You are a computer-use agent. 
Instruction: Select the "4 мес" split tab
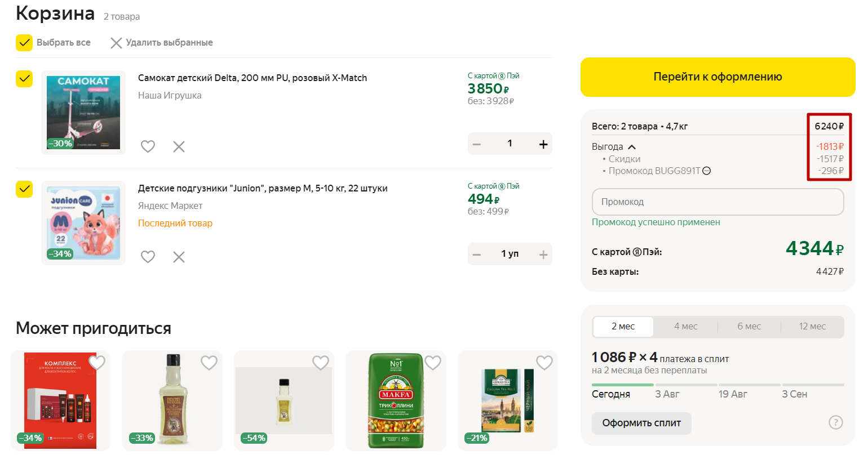click(x=685, y=327)
